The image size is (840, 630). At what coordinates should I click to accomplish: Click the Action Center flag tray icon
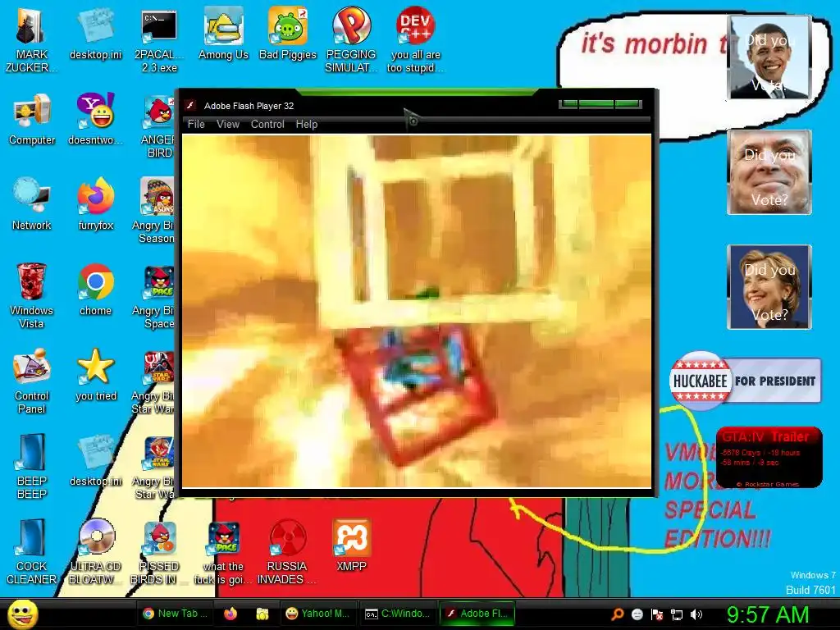coord(657,614)
